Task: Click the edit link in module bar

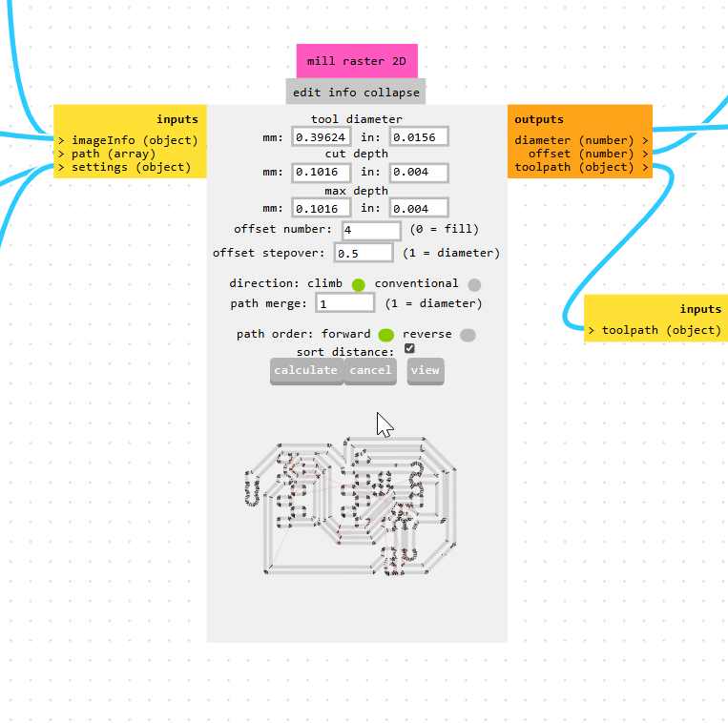Action: [306, 93]
